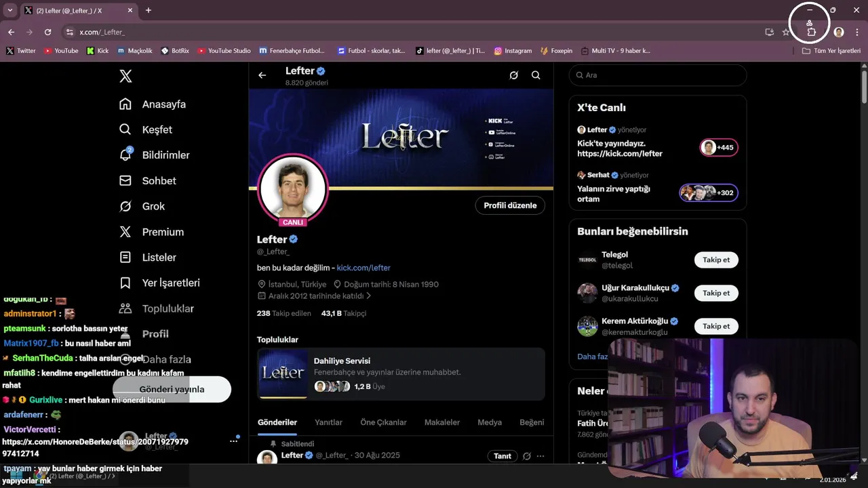Screen dimensions: 868x488
Task: Follow Uğur Karakullukçu with Takip et
Action: coord(716,293)
